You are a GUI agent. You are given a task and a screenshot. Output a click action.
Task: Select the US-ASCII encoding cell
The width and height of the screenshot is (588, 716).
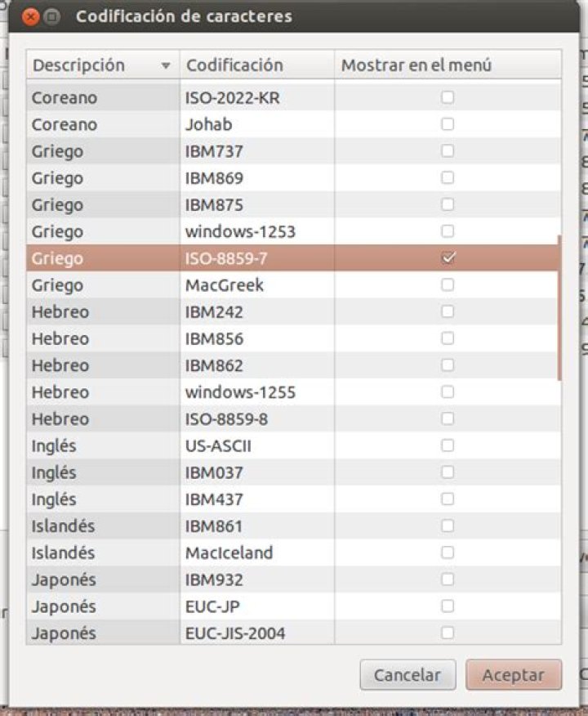257,445
